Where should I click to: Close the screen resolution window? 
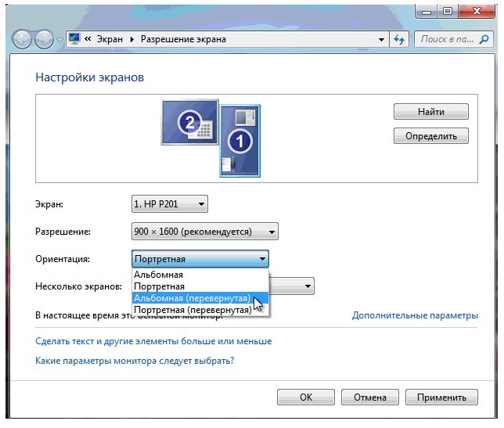(477, 12)
